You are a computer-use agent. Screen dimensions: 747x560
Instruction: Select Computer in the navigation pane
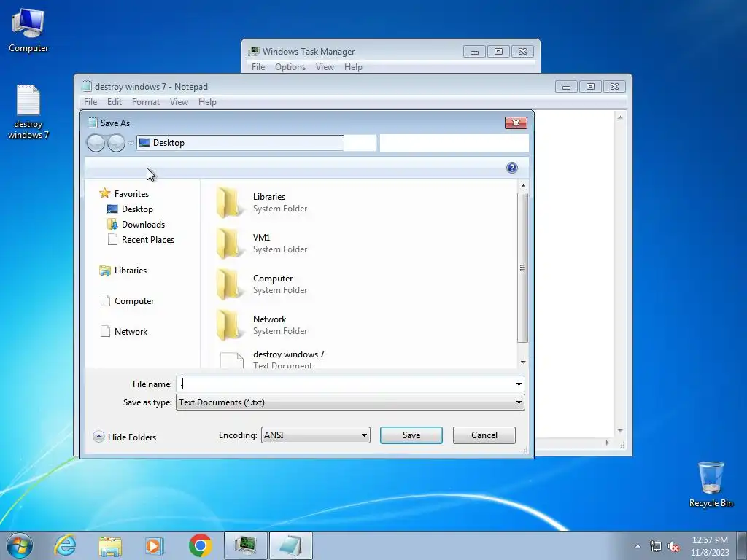[x=127, y=301]
